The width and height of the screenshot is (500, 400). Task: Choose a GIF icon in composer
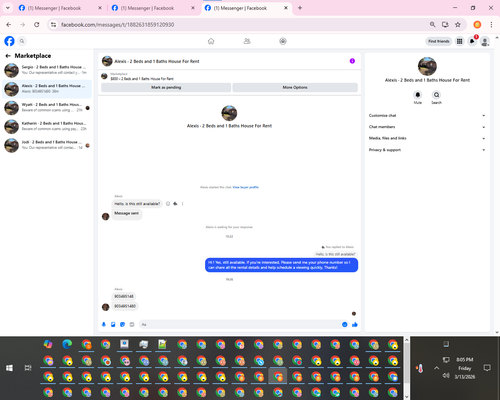(x=132, y=324)
